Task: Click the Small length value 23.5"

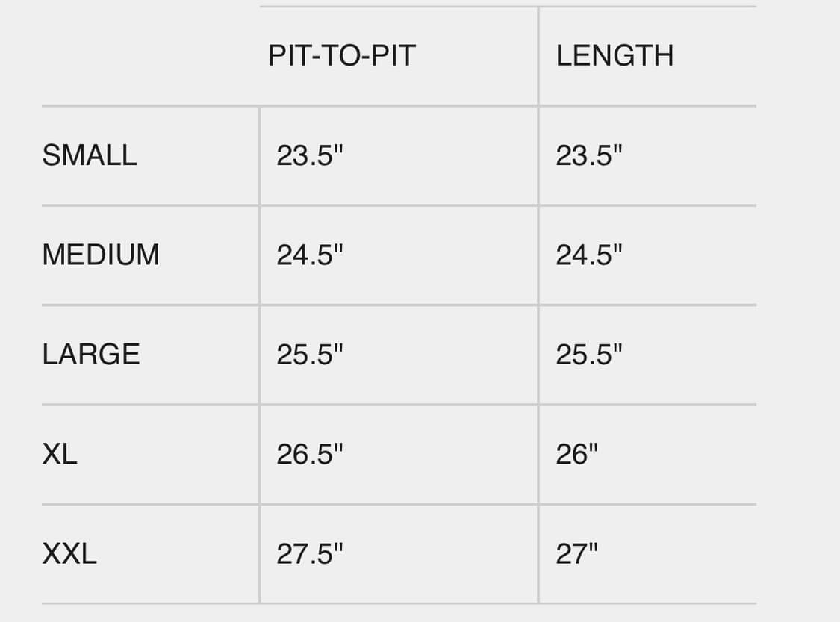Action: [588, 155]
